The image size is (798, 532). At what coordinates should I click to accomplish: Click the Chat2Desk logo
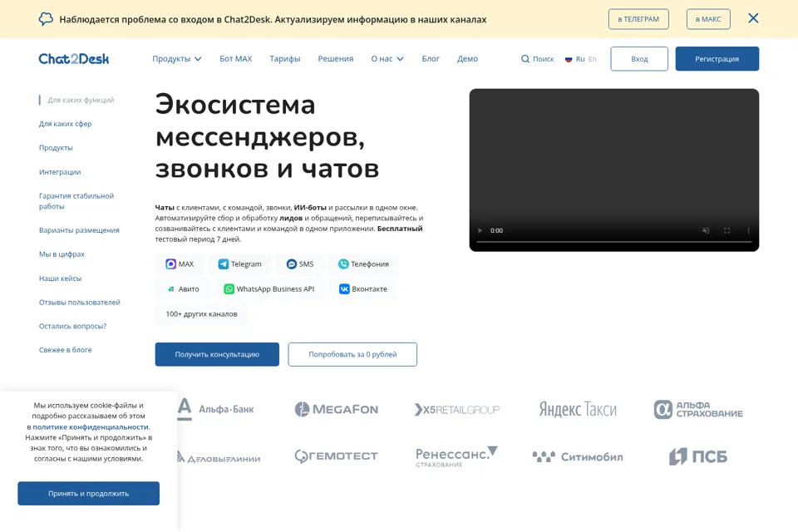click(x=74, y=59)
